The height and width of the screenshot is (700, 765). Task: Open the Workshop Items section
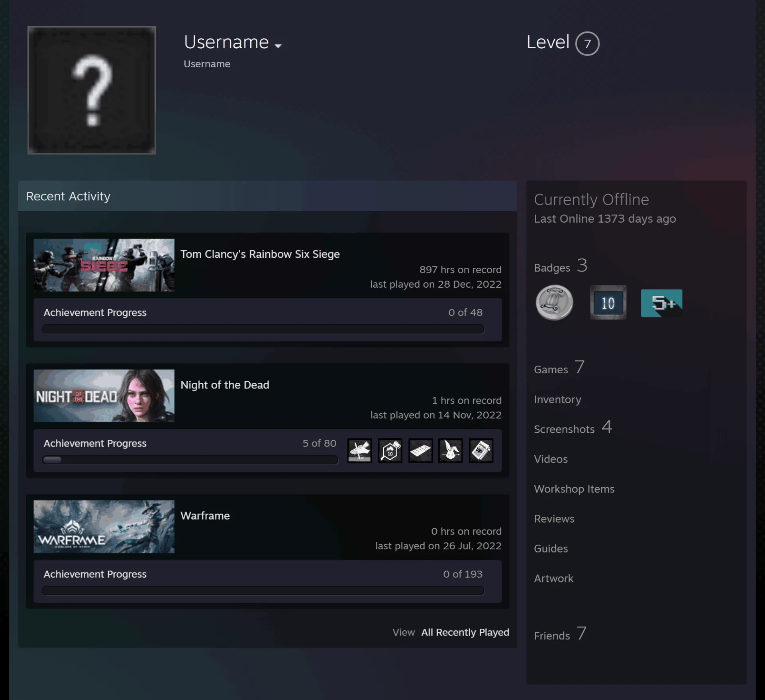pos(574,489)
